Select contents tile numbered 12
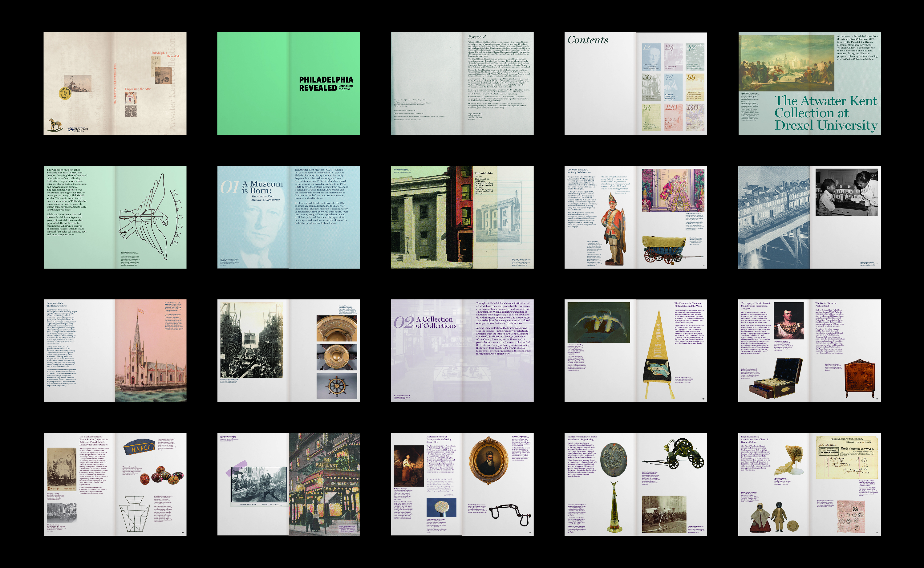Image resolution: width=924 pixels, height=568 pixels. (x=651, y=57)
